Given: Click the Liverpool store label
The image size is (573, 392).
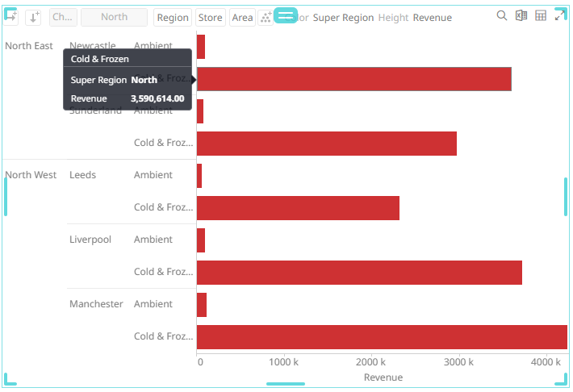Looking at the screenshot, I should click(90, 240).
